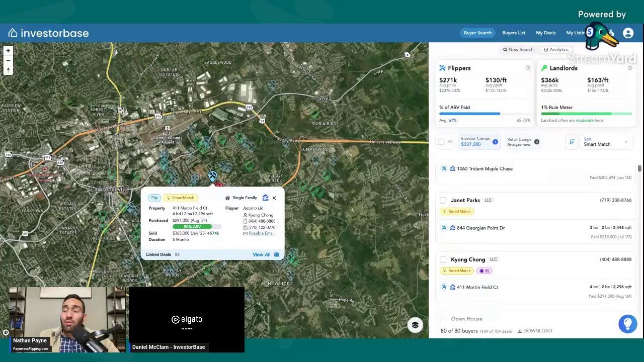Click 1060 Trident Maple Chase address

pyautogui.click(x=485, y=168)
